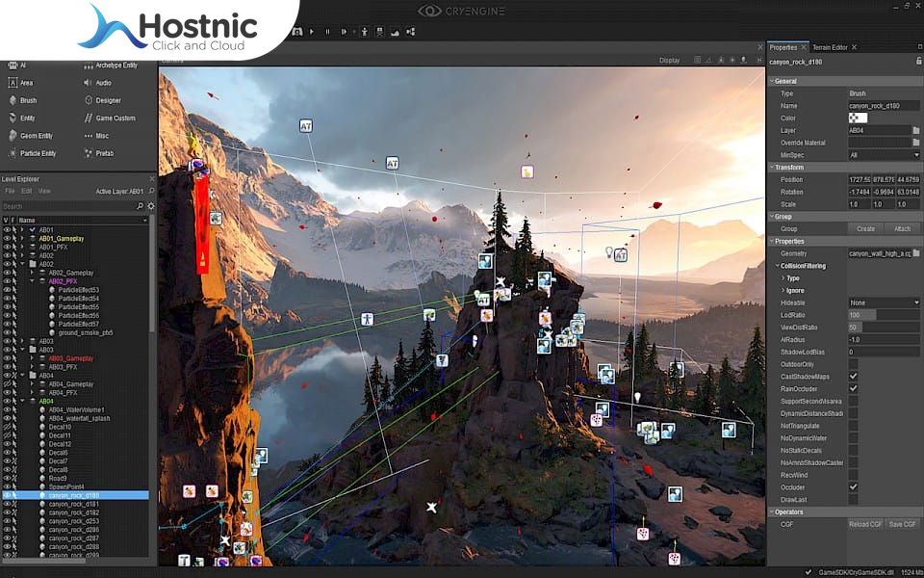This screenshot has height=578, width=924.
Task: Open Level Explorer File menu
Action: click(10, 191)
